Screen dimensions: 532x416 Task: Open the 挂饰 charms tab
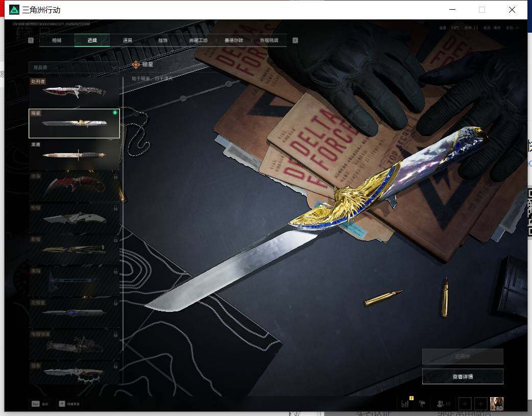[163, 40]
